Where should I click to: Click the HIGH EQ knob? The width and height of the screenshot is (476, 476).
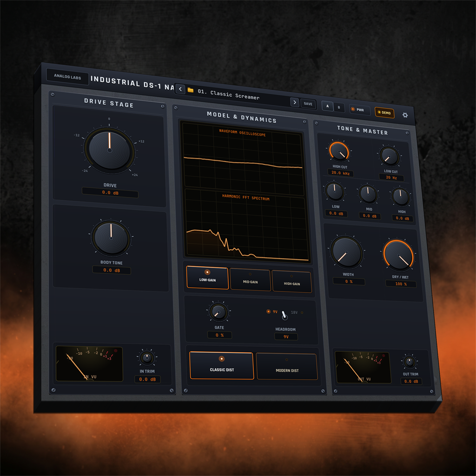pyautogui.click(x=400, y=197)
